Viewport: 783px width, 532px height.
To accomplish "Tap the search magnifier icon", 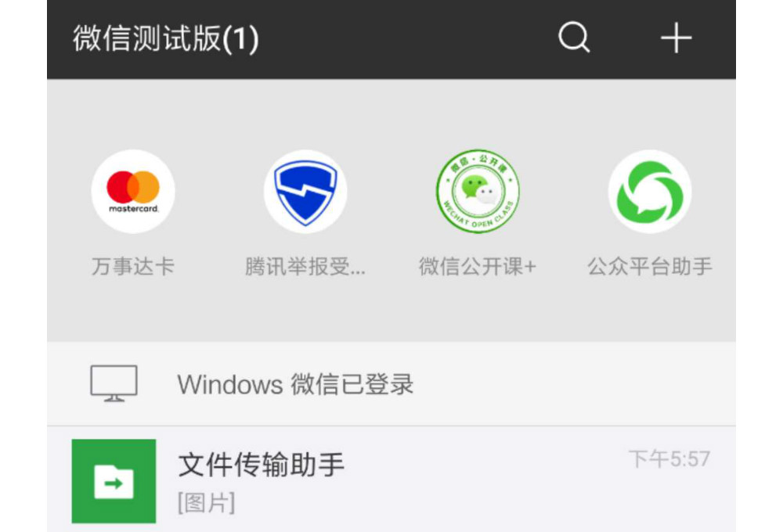I will 573,37.
